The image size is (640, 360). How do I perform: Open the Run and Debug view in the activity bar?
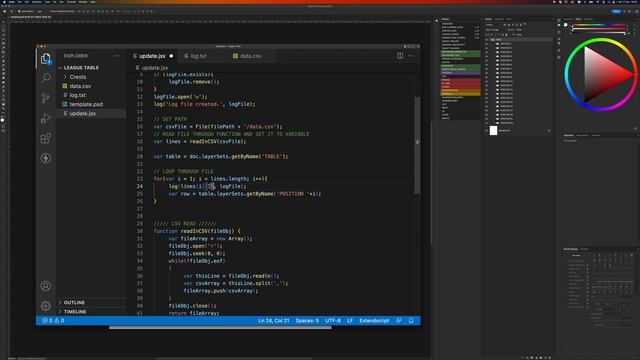coord(46,118)
